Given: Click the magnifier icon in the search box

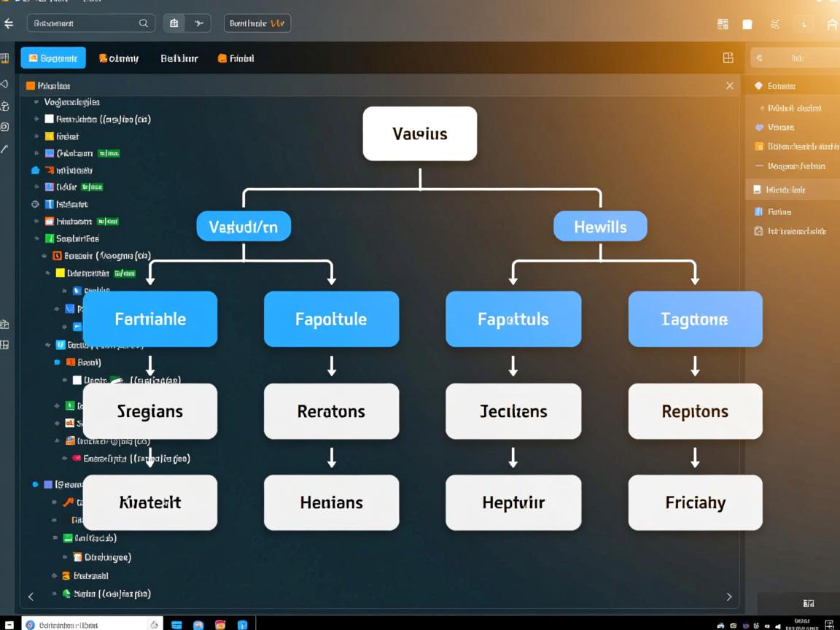Looking at the screenshot, I should click(x=144, y=23).
